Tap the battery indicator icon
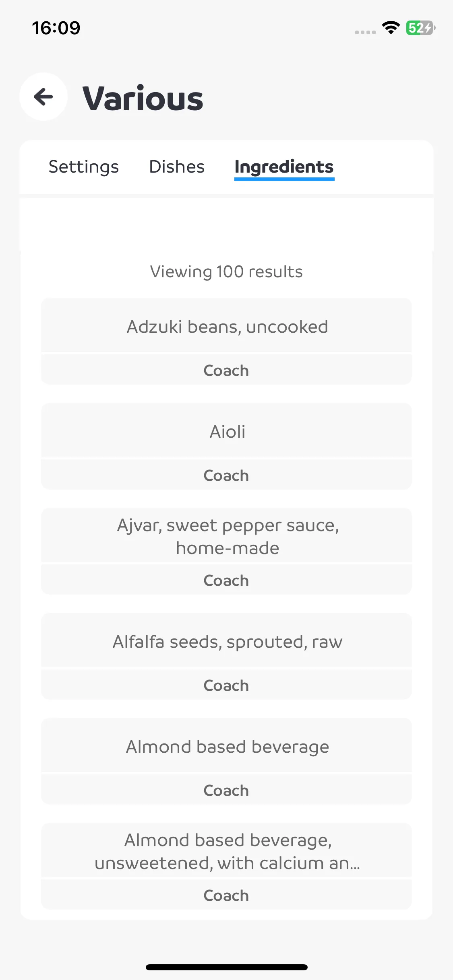The image size is (453, 980). point(420,28)
